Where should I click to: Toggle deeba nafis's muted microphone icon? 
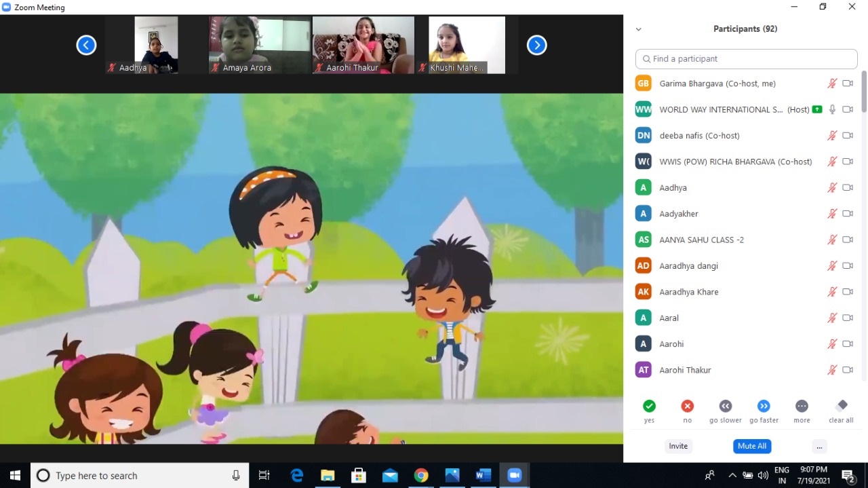(x=832, y=136)
